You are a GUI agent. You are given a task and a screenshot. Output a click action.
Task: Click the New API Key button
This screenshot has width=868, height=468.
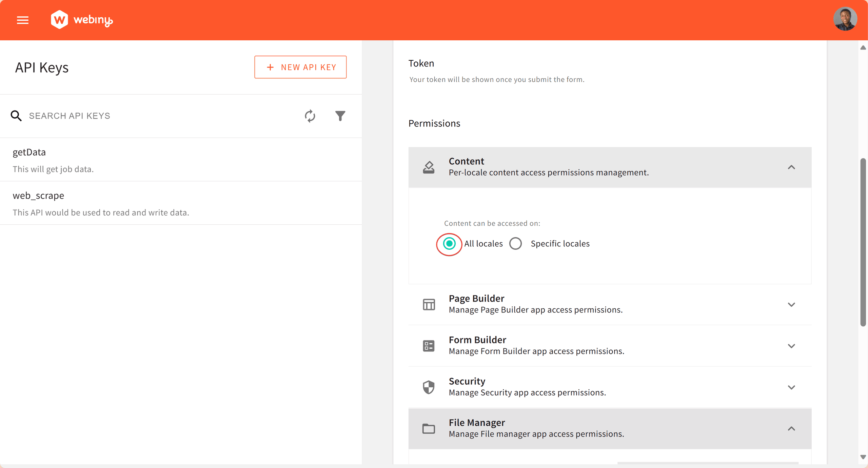300,67
